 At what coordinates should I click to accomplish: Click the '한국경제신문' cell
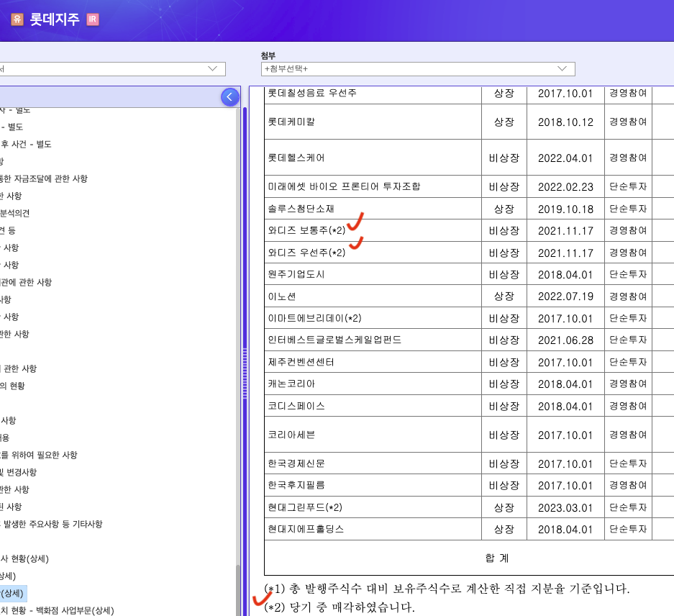pyautogui.click(x=373, y=463)
